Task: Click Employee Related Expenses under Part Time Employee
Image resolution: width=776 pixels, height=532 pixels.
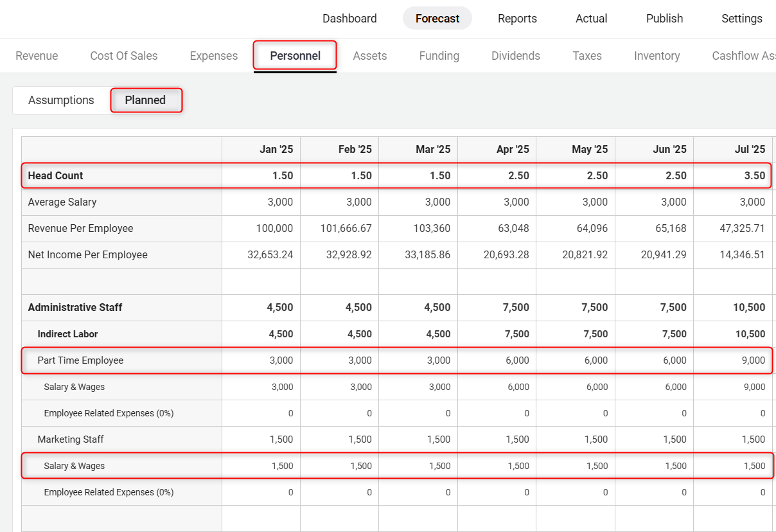Action: pyautogui.click(x=109, y=413)
